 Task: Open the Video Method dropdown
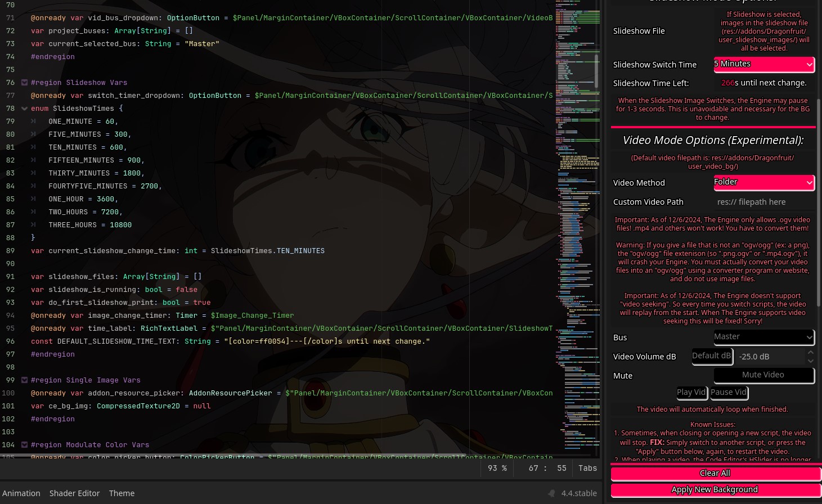[763, 182]
